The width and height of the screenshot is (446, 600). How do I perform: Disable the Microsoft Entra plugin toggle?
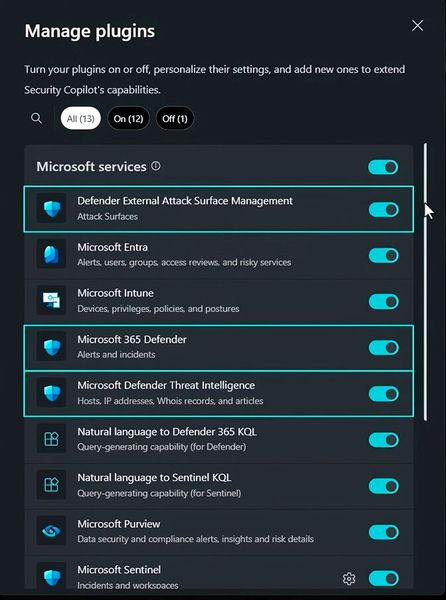pyautogui.click(x=384, y=255)
